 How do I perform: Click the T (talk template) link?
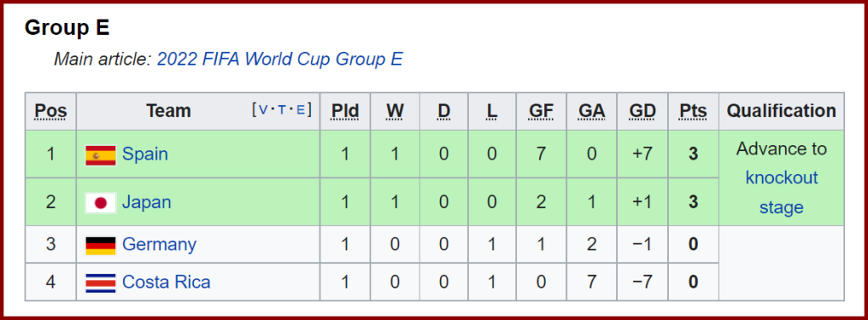(282, 109)
